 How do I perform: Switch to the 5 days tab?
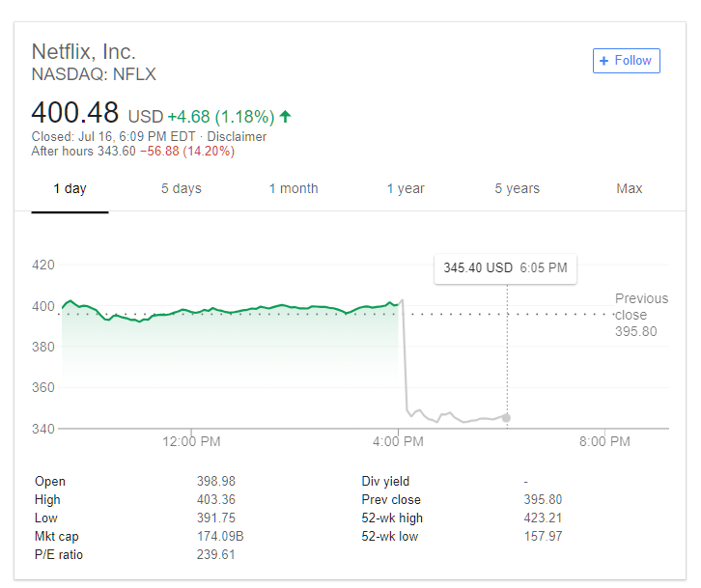tap(182, 188)
